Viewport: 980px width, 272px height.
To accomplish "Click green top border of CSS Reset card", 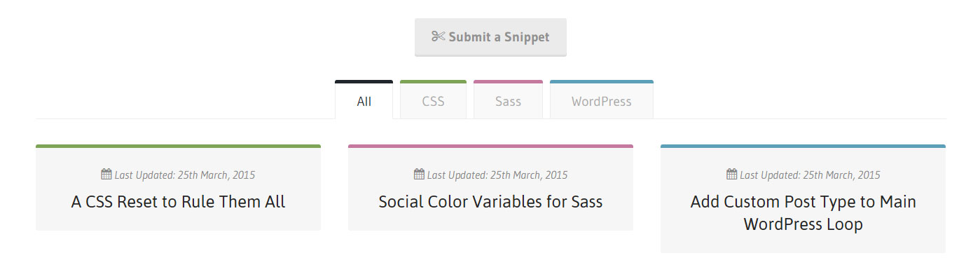I will pyautogui.click(x=178, y=146).
